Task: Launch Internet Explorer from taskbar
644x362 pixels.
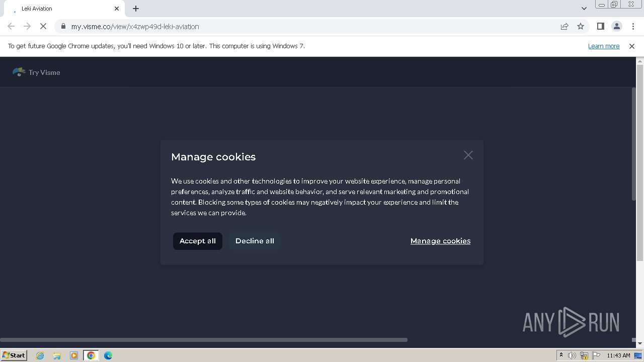Action: (x=40, y=355)
